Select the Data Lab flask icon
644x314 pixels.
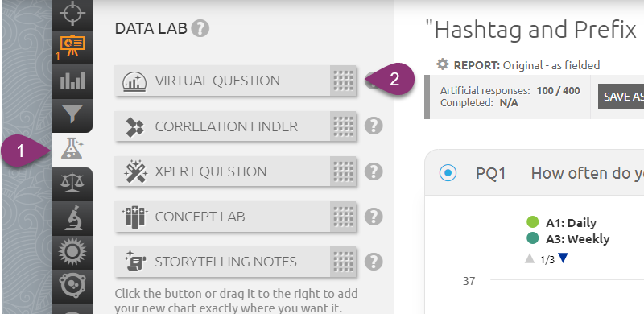72,149
